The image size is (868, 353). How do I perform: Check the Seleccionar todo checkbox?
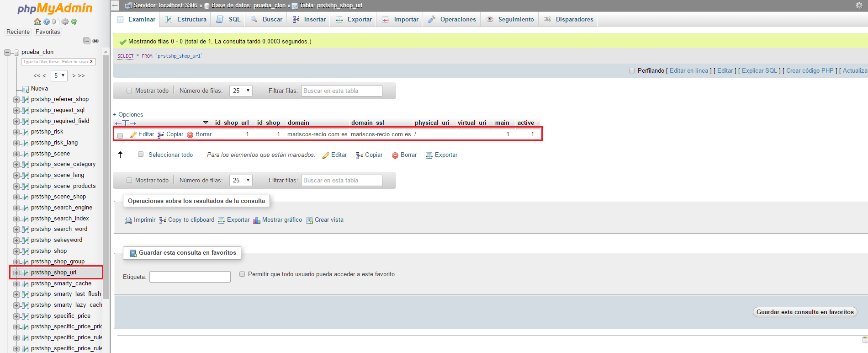click(x=141, y=155)
